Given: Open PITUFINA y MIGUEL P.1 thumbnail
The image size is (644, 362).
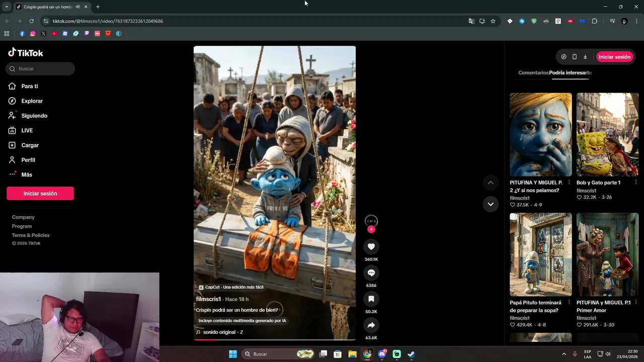Looking at the screenshot, I should tap(607, 254).
